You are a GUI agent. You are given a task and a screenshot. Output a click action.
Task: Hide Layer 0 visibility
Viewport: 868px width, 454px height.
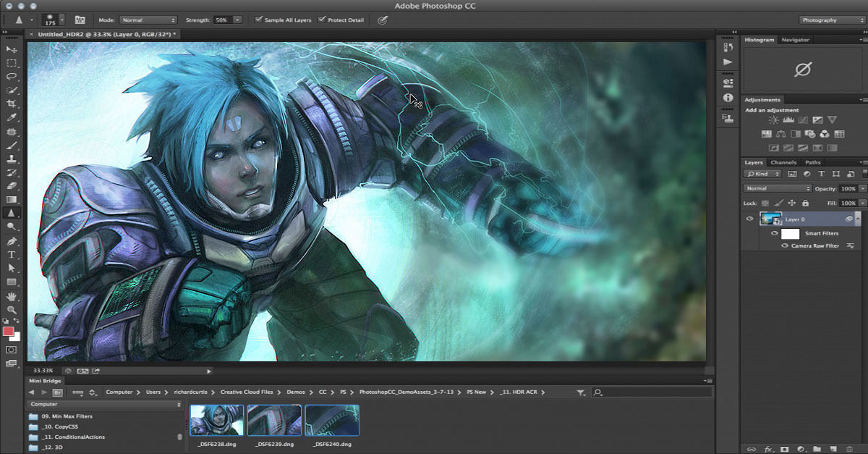click(x=749, y=219)
